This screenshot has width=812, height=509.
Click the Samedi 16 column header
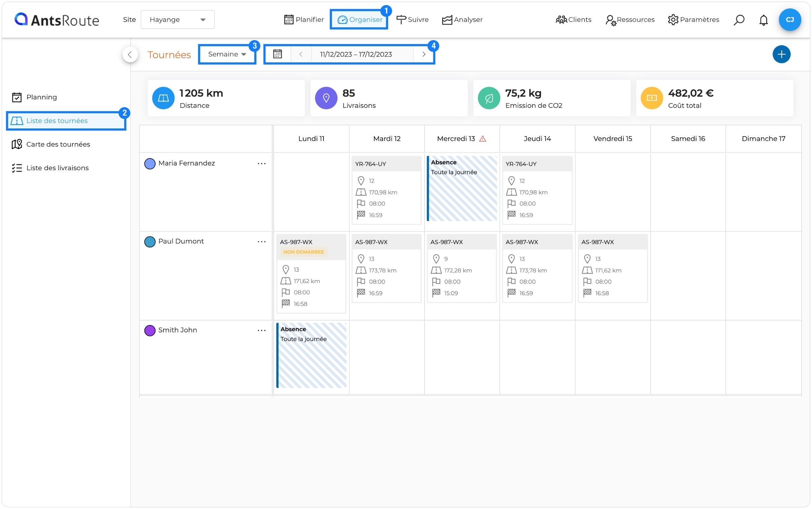pos(688,139)
